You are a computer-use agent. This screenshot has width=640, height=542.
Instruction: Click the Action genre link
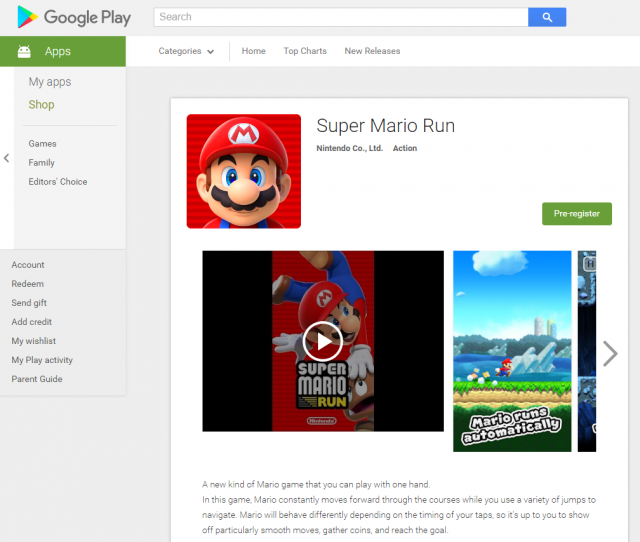pos(405,148)
